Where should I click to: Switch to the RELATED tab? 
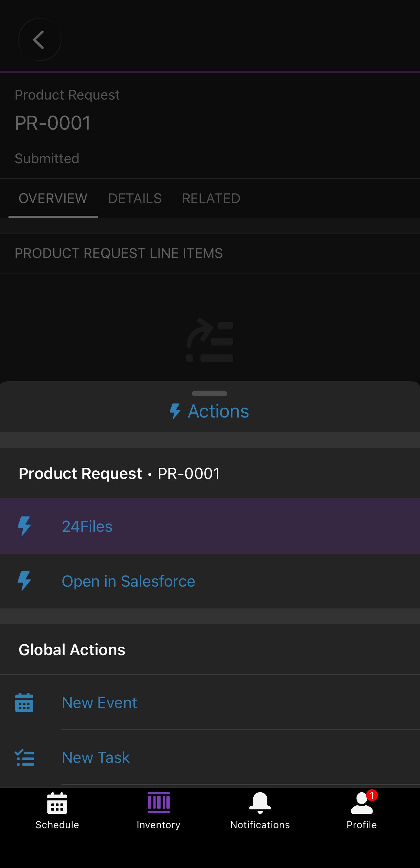[x=211, y=198]
